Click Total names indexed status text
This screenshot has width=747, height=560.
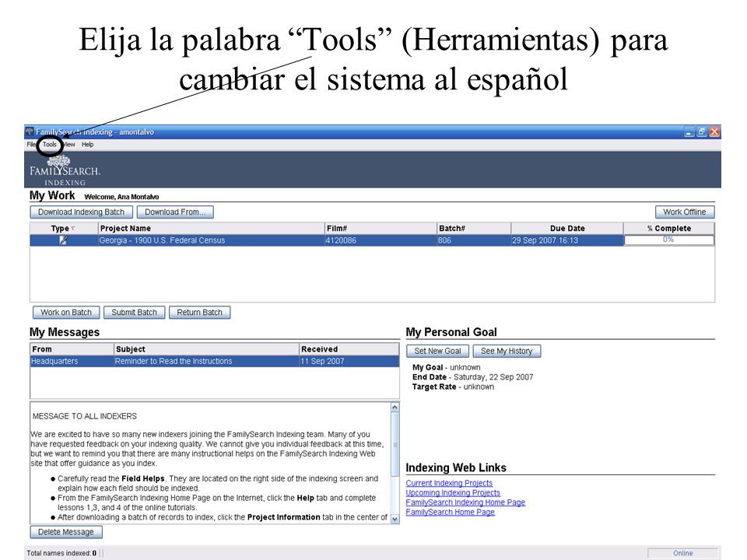61,553
